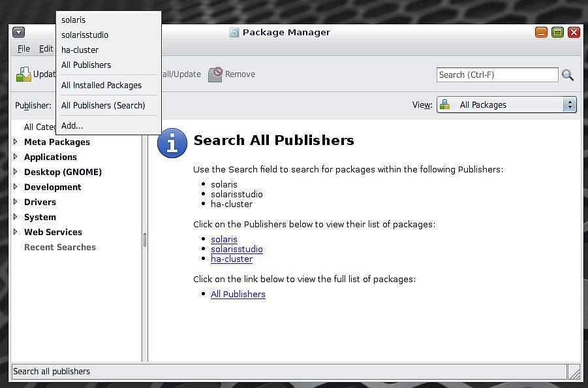Choose Add... in publisher menu
The height and width of the screenshot is (388, 588).
click(108, 125)
